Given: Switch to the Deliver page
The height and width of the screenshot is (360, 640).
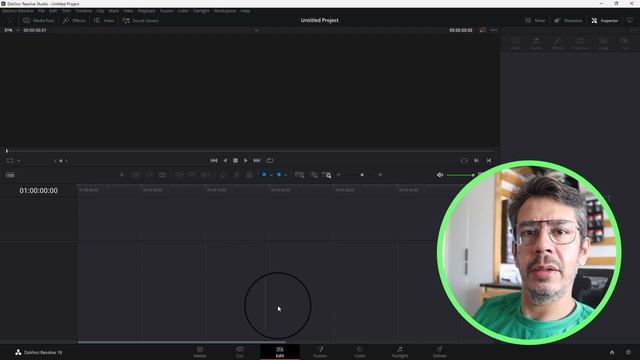Looking at the screenshot, I should click(440, 352).
